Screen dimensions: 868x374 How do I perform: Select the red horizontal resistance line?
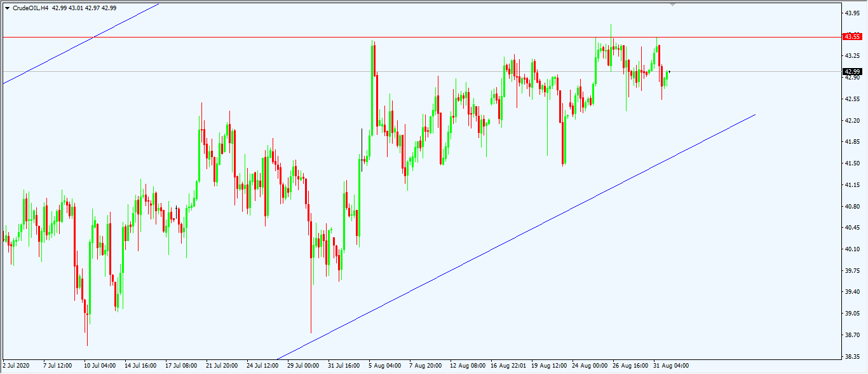point(445,38)
